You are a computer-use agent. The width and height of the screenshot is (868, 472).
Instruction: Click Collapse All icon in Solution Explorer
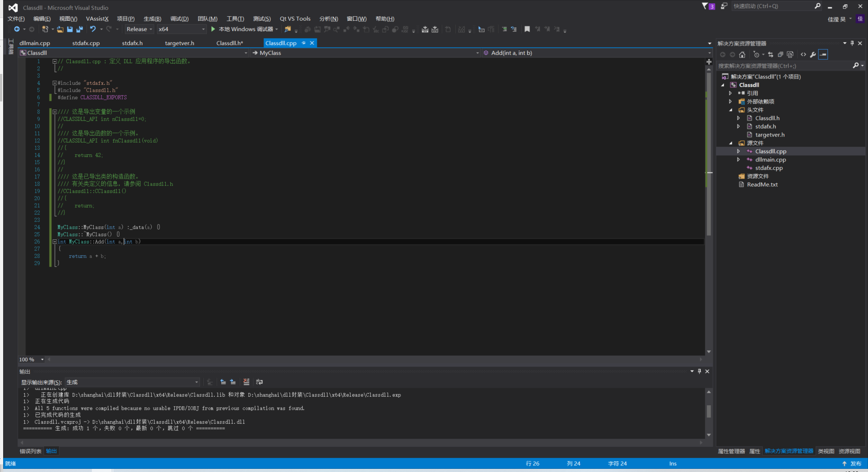point(781,55)
